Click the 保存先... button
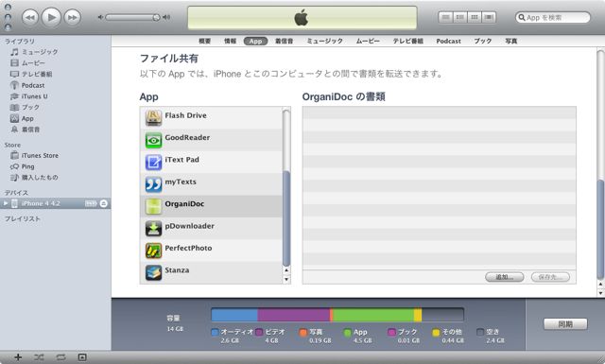605x364 pixels. pos(550,277)
